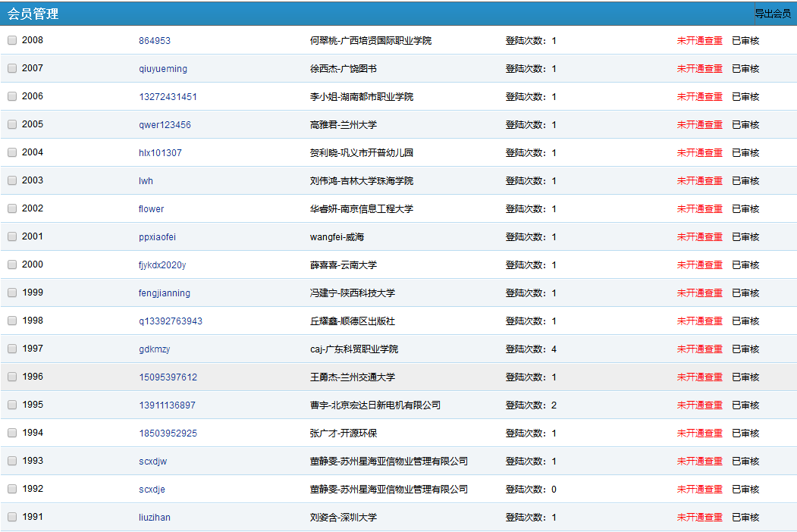Select the checkbox for member 2005
The image size is (797, 532).
tap(12, 124)
